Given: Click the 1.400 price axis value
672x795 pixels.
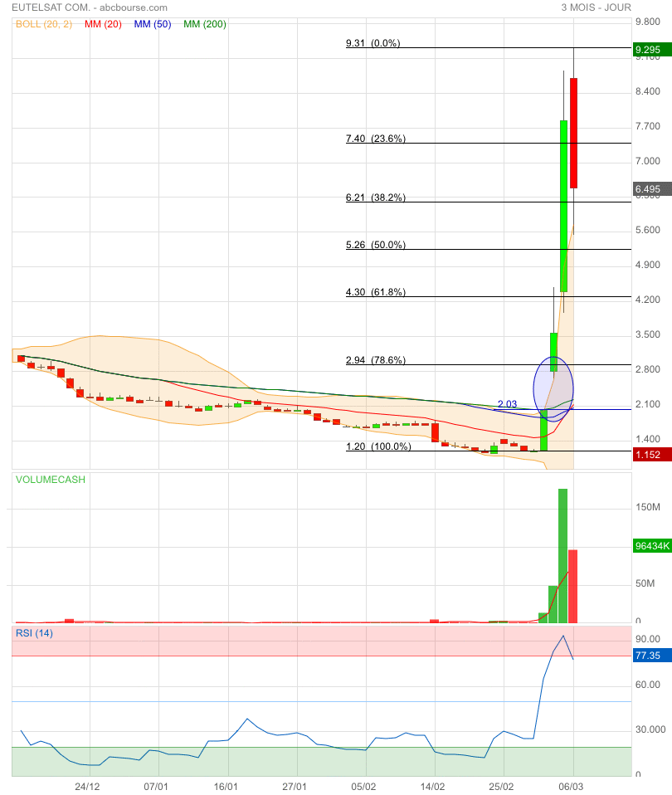Looking at the screenshot, I should coord(648,439).
